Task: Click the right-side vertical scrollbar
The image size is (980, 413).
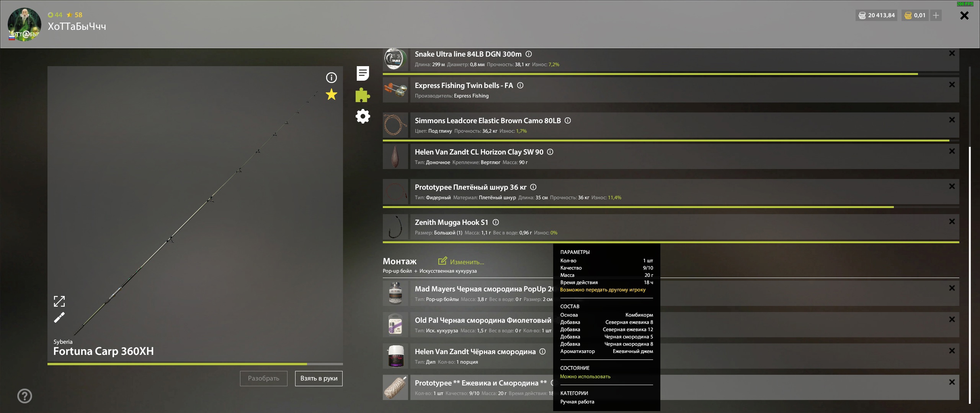Action: [970, 275]
